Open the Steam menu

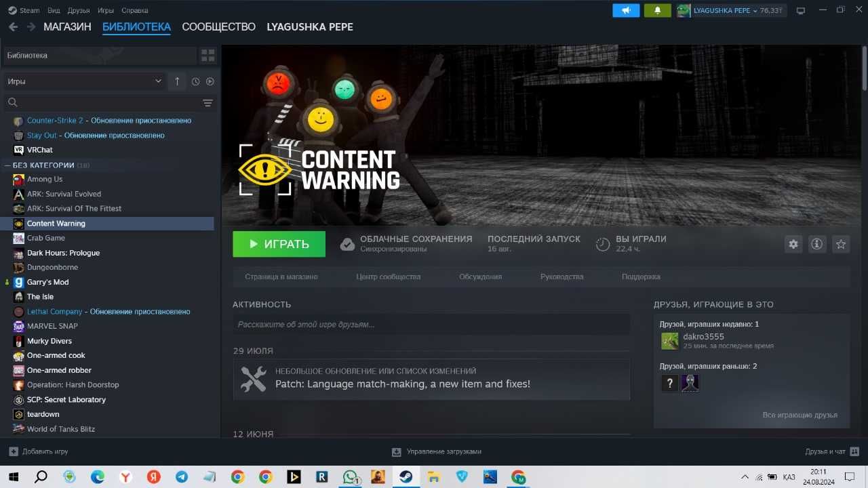click(x=24, y=10)
